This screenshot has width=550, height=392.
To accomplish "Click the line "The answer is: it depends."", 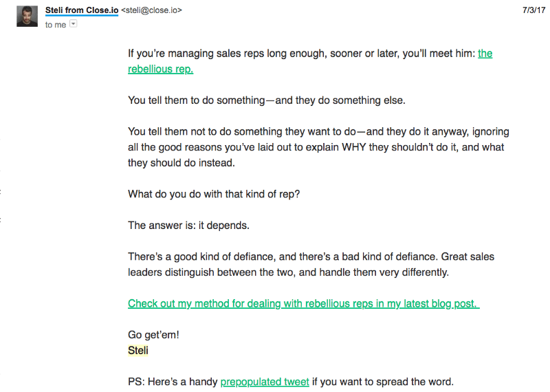I will click(188, 226).
